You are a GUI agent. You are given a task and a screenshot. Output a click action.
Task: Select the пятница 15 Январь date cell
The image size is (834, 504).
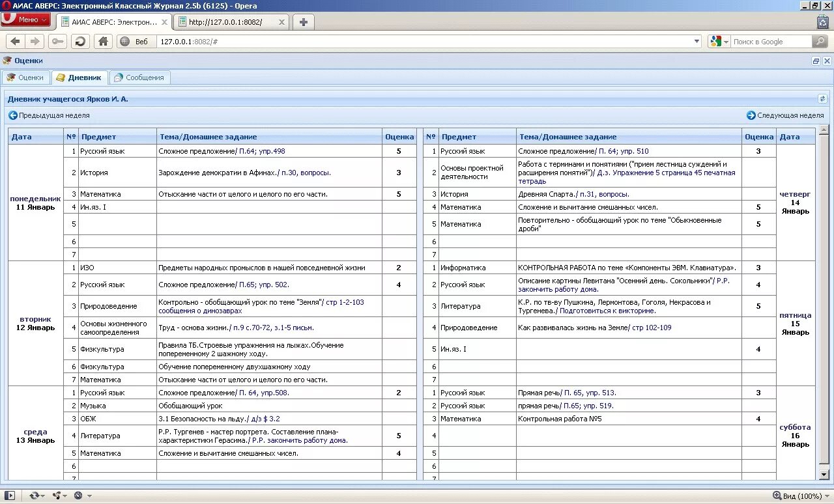coord(795,324)
